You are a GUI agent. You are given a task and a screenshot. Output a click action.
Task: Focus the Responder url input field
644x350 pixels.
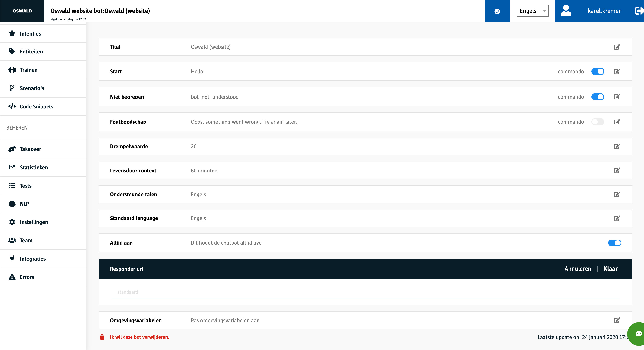pyautogui.click(x=365, y=292)
